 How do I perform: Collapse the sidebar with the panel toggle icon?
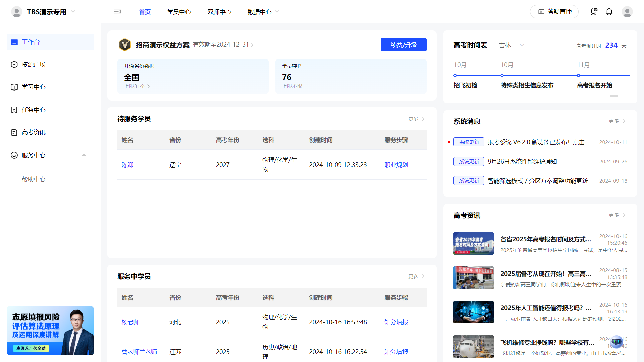[x=117, y=11]
